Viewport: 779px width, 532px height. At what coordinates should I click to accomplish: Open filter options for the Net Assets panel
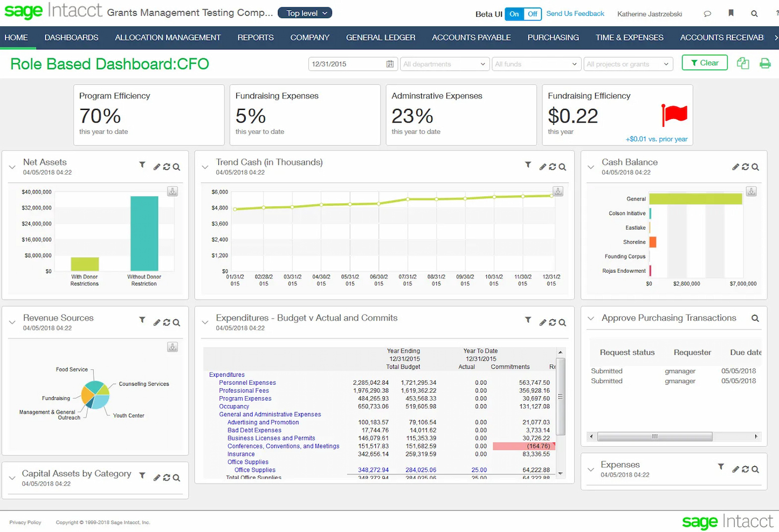tap(142, 165)
